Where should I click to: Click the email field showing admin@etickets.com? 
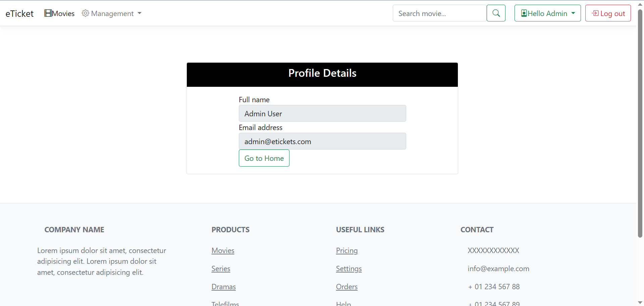[x=322, y=141]
